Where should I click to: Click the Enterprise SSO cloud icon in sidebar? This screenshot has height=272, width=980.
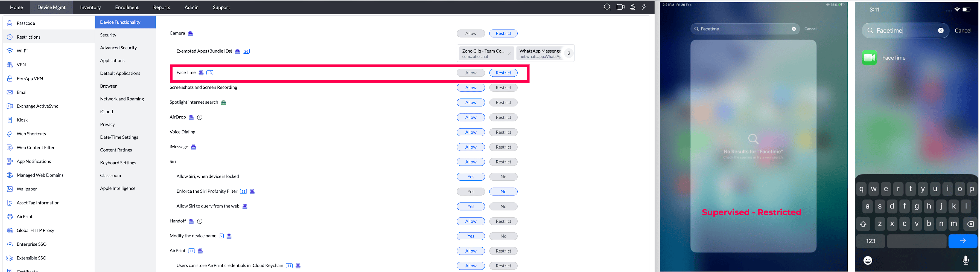click(10, 244)
